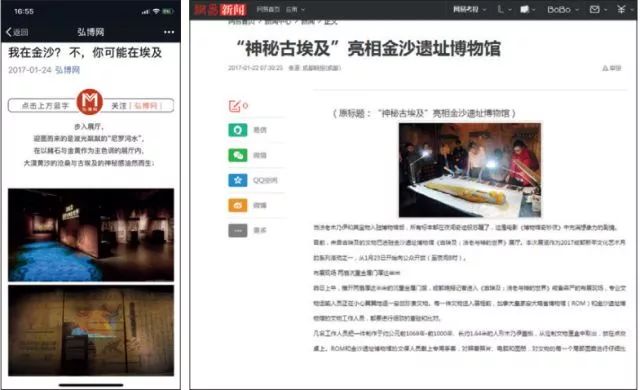Image resolution: width=640 pixels, height=390 pixels.
Task: Tap the blue 弘博网 author link
Action: [x=67, y=70]
